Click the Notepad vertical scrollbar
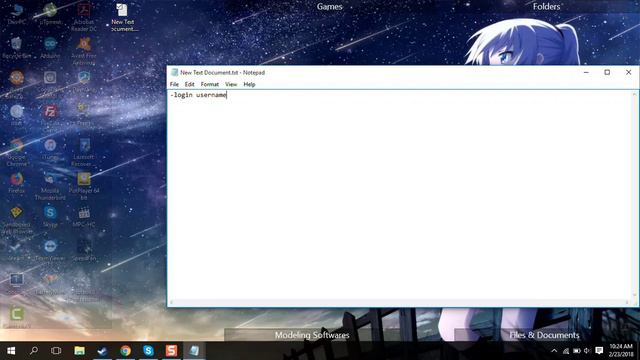 [634, 195]
